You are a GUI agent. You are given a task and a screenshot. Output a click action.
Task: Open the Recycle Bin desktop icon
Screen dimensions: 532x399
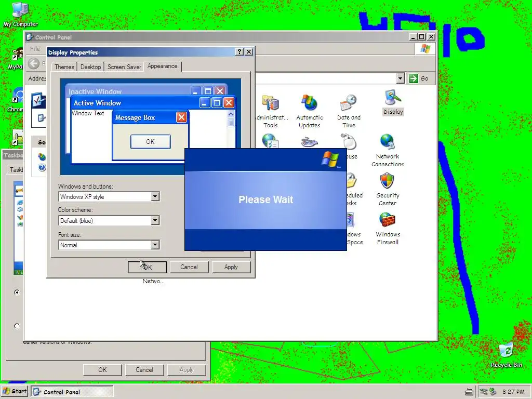pyautogui.click(x=506, y=355)
